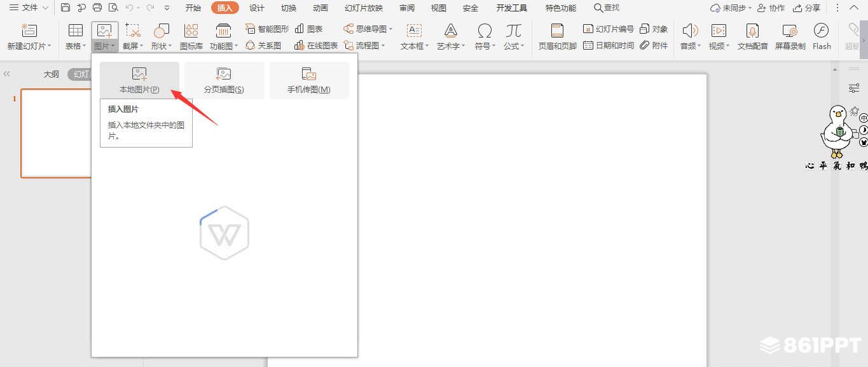Switch to the Design (设计) tab
868x367 pixels.
point(257,8)
